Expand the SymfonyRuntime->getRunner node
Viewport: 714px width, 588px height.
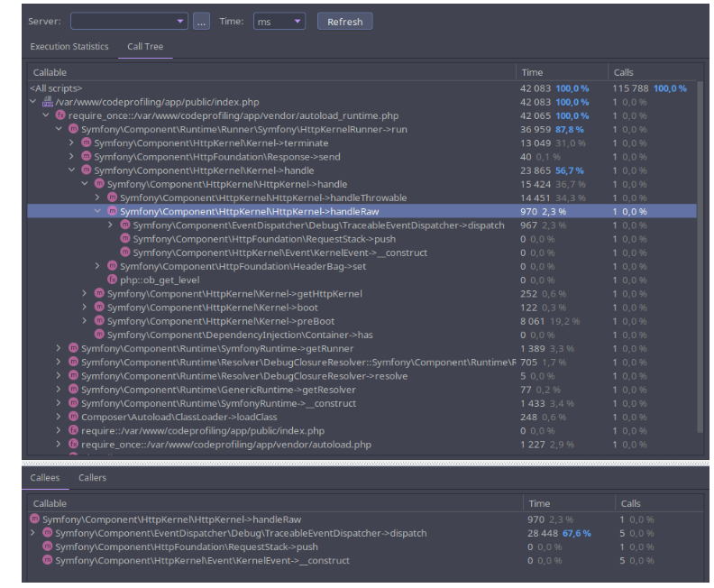pyautogui.click(x=59, y=348)
